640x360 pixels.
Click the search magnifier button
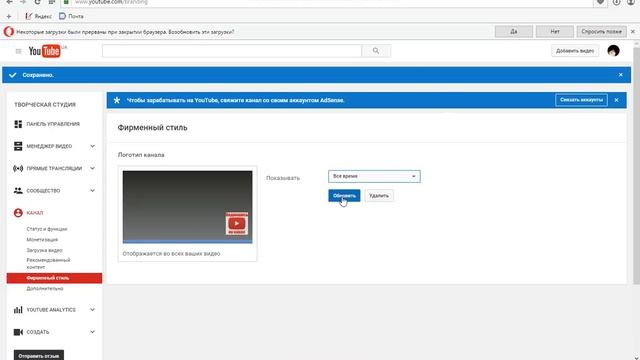pos(376,51)
